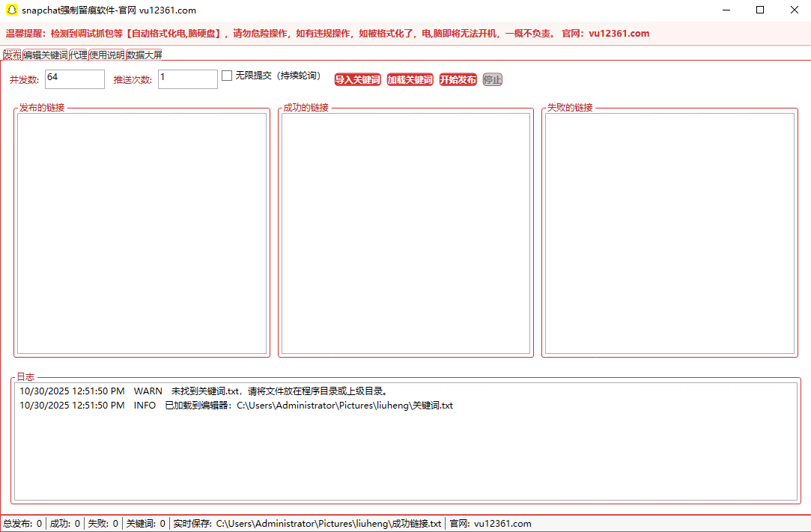This screenshot has width=811, height=532.
Task: Click the Snapchat ghost icon in title bar
Action: coord(11,10)
